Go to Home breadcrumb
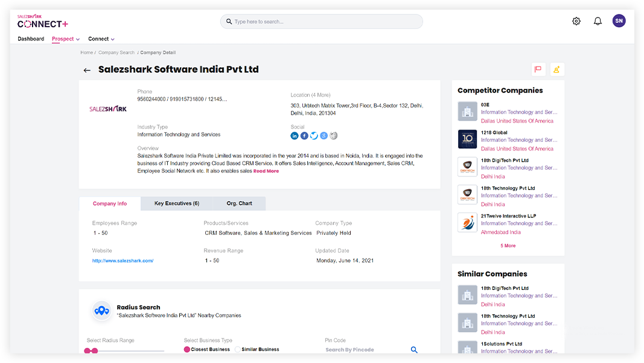This screenshot has width=644, height=363. tap(87, 53)
